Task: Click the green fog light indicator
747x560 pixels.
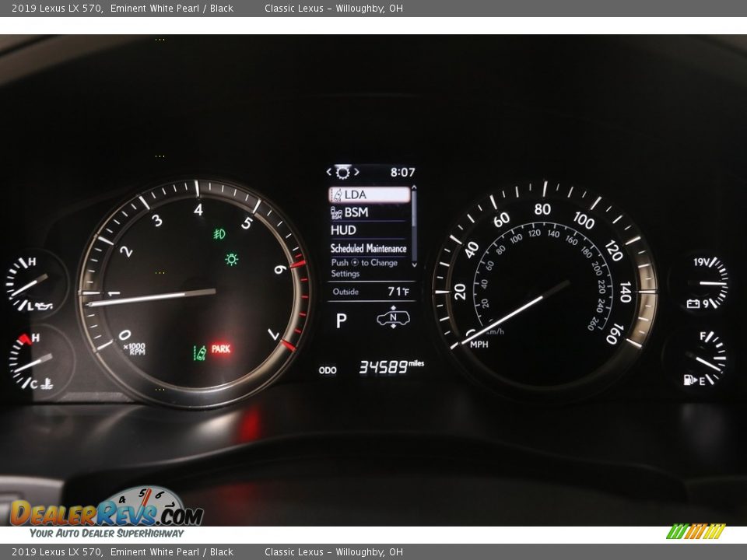Action: click(219, 234)
